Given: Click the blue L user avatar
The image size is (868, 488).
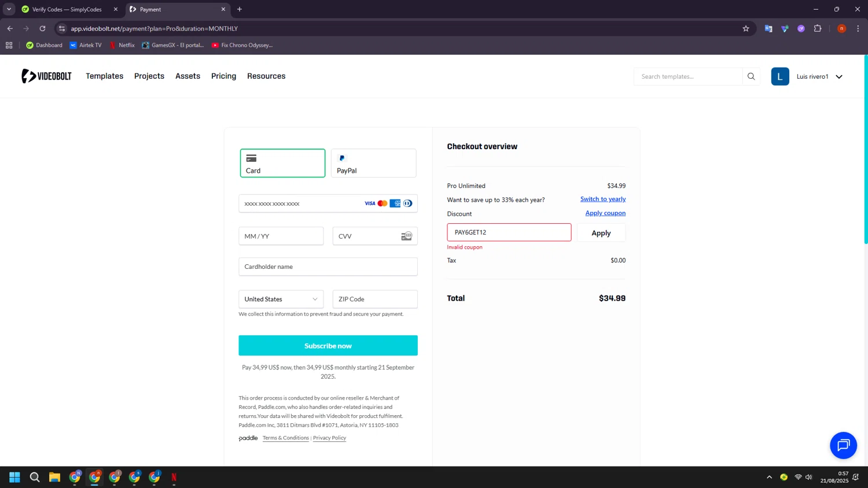Looking at the screenshot, I should [x=780, y=76].
